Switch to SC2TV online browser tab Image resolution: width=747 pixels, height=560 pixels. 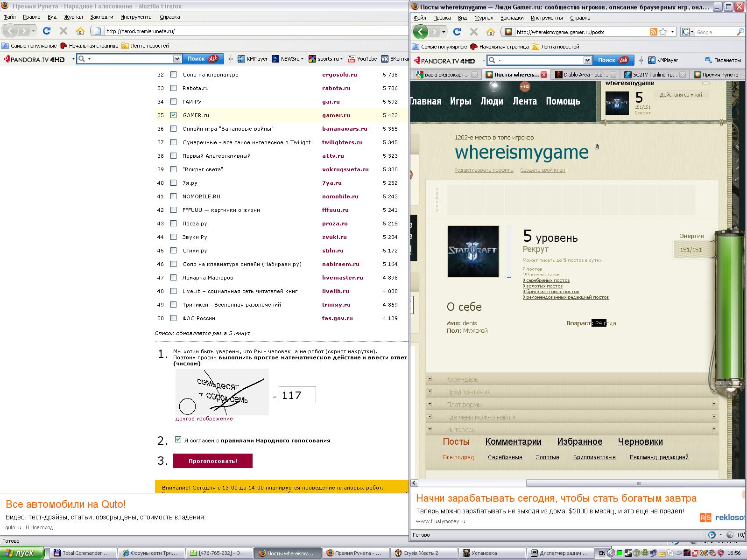click(x=654, y=75)
